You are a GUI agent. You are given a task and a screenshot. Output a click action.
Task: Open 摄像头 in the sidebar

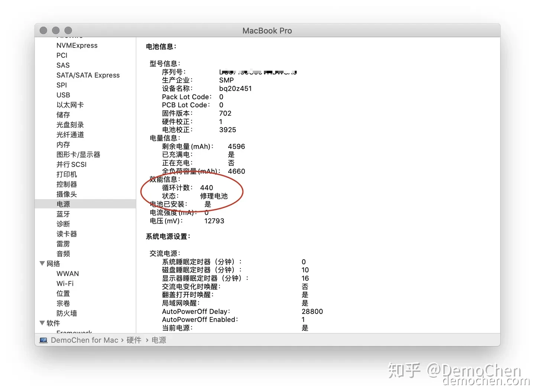click(67, 194)
